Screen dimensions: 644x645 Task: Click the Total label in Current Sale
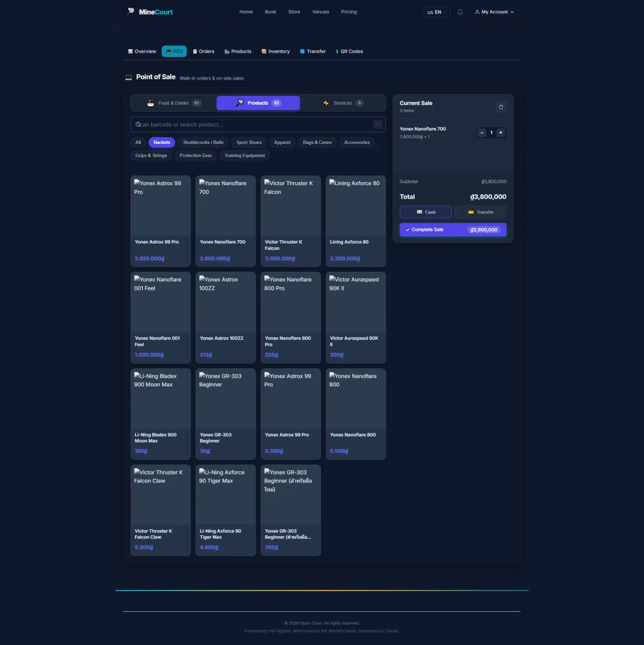tap(407, 197)
